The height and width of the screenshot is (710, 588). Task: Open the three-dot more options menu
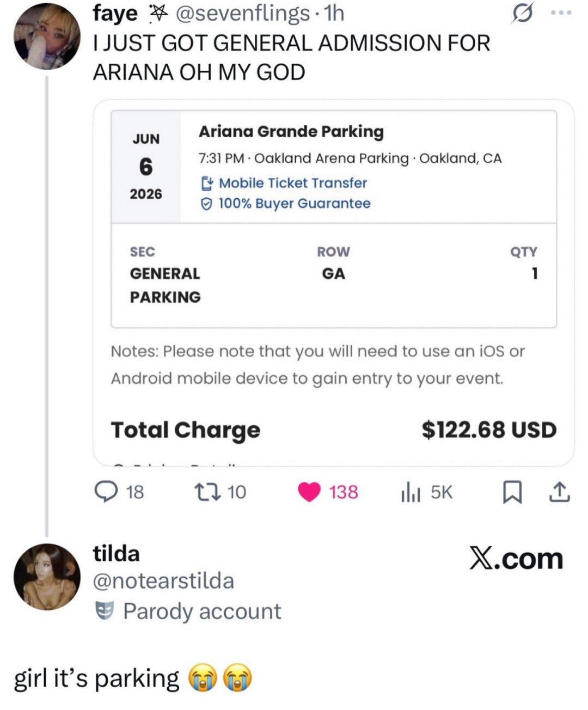pos(561,13)
